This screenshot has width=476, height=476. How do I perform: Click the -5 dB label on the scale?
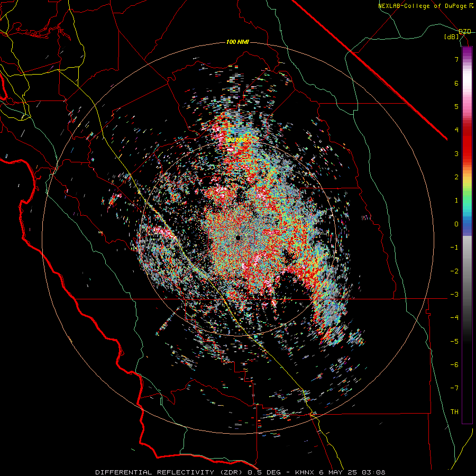click(454, 342)
